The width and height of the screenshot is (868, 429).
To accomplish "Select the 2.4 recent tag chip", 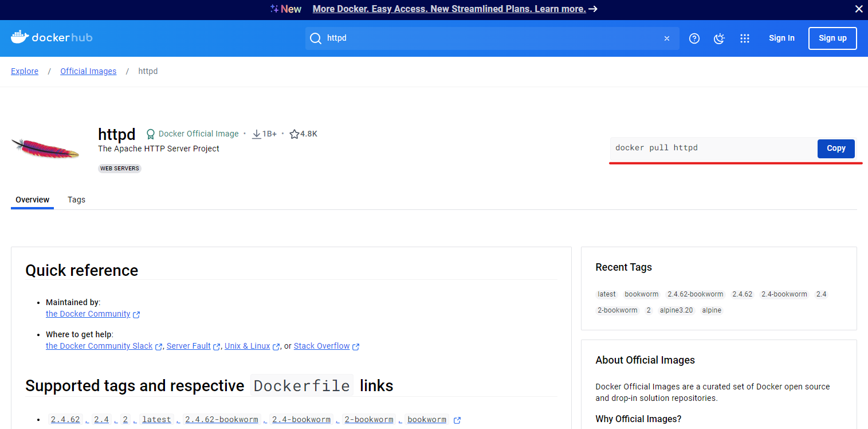I will point(822,294).
